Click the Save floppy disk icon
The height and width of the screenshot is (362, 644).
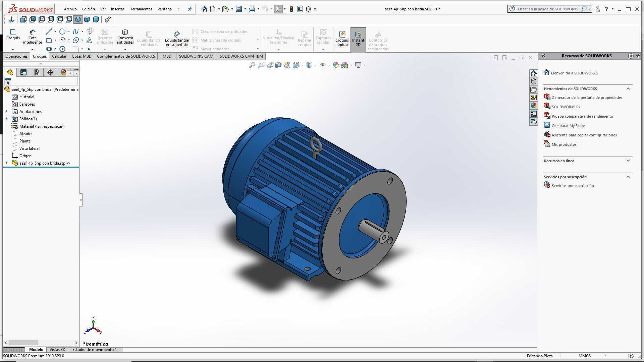(239, 9)
